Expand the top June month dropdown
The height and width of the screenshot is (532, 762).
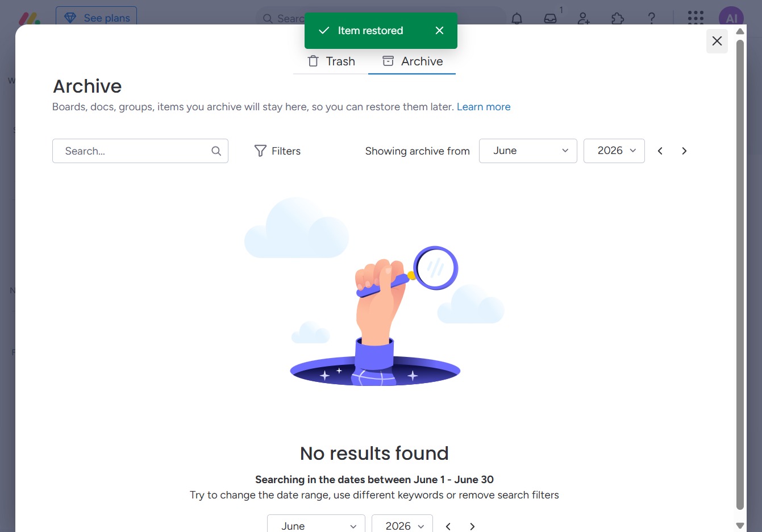coord(528,151)
